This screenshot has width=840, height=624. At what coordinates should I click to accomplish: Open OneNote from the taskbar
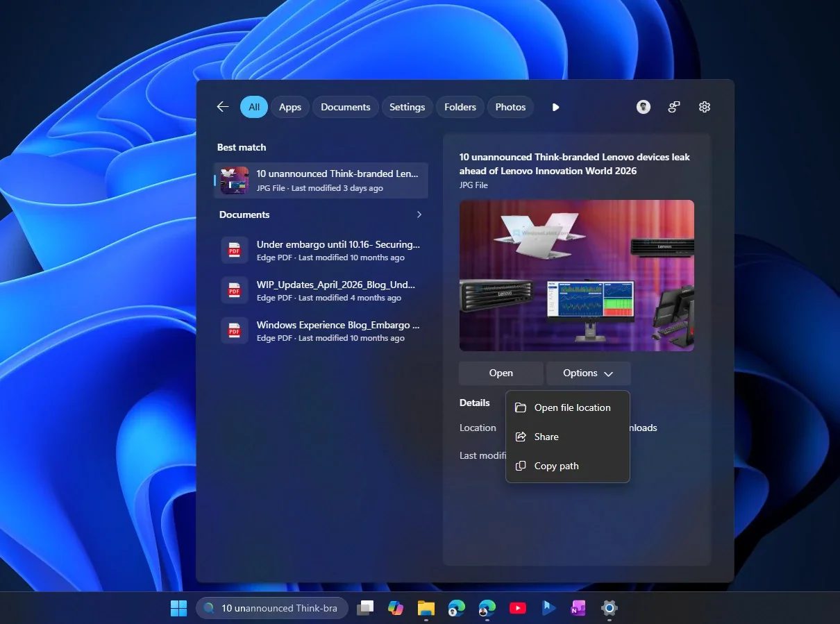click(x=578, y=608)
